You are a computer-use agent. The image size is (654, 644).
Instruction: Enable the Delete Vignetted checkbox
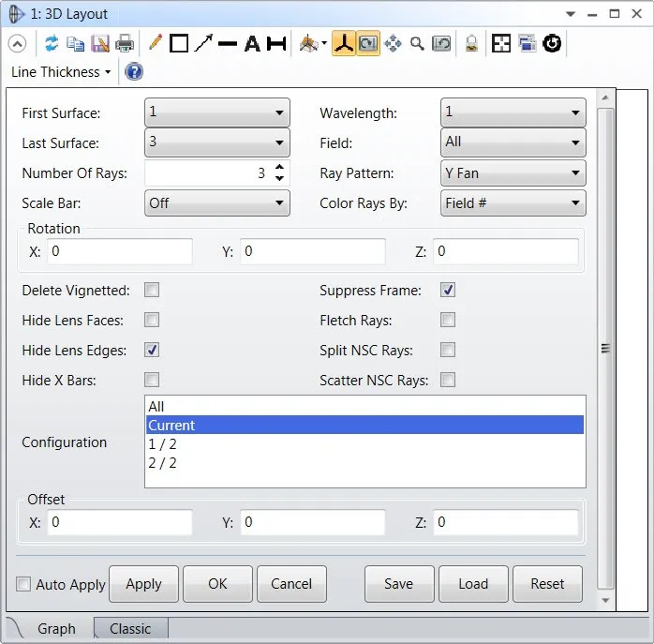(152, 291)
